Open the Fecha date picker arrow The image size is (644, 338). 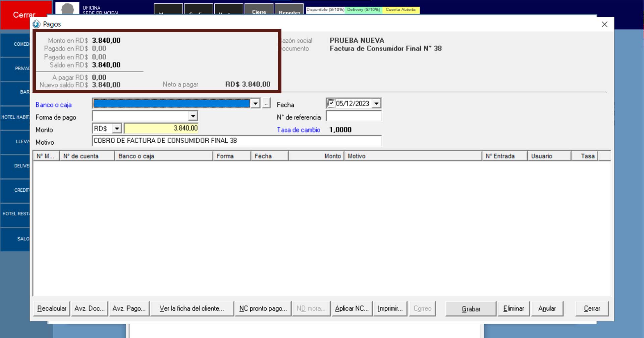376,103
